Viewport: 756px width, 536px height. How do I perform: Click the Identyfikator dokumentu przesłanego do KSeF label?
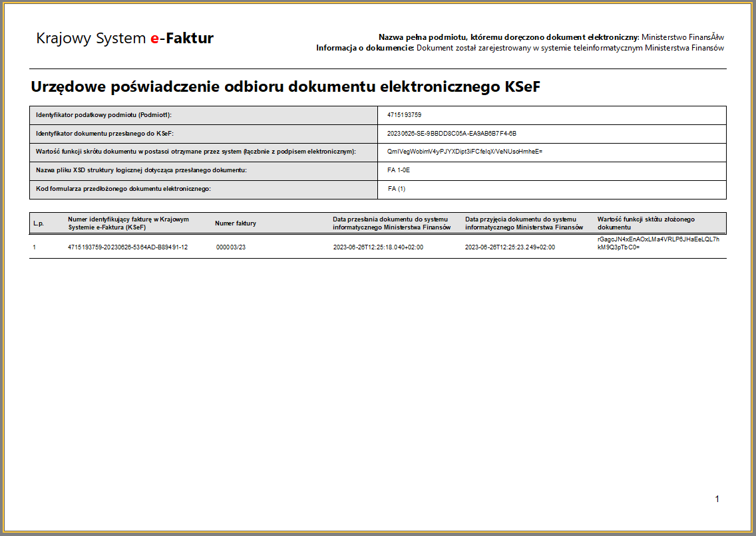coord(104,134)
